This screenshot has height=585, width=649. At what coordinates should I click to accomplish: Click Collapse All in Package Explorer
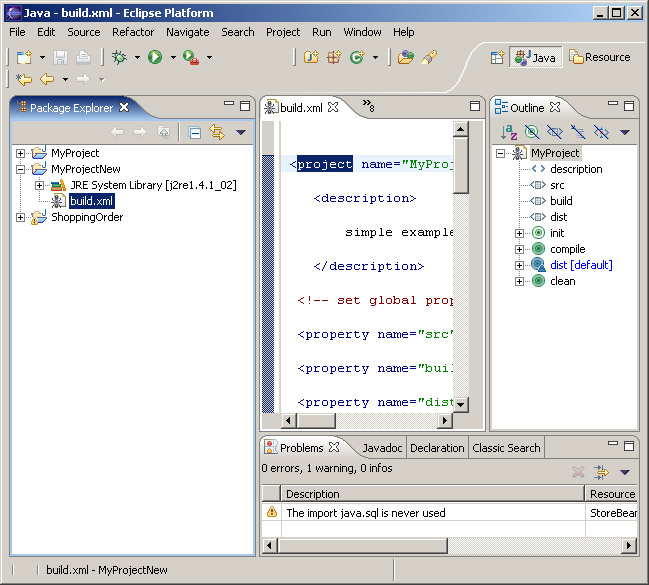pos(195,132)
